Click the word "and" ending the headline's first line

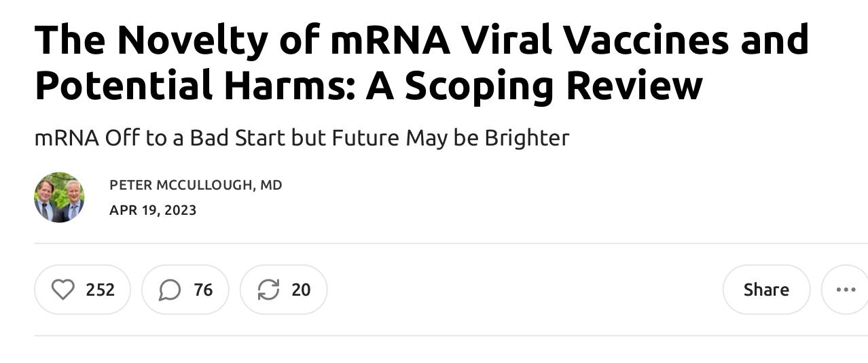click(774, 40)
